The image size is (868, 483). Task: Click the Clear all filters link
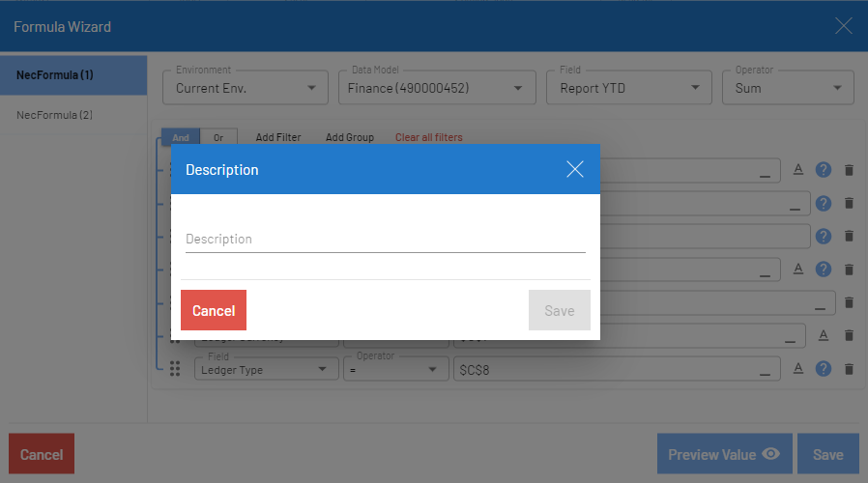[x=428, y=137]
